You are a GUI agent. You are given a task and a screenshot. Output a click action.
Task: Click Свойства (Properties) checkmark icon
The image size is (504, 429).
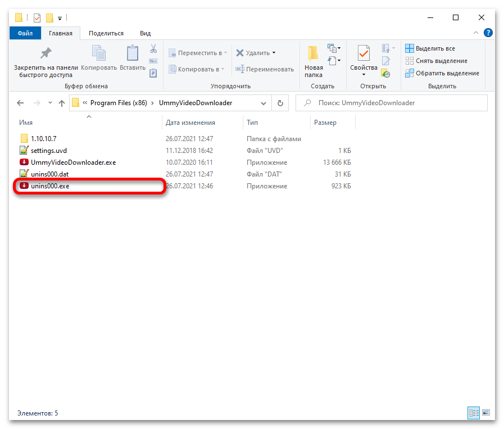(x=364, y=53)
